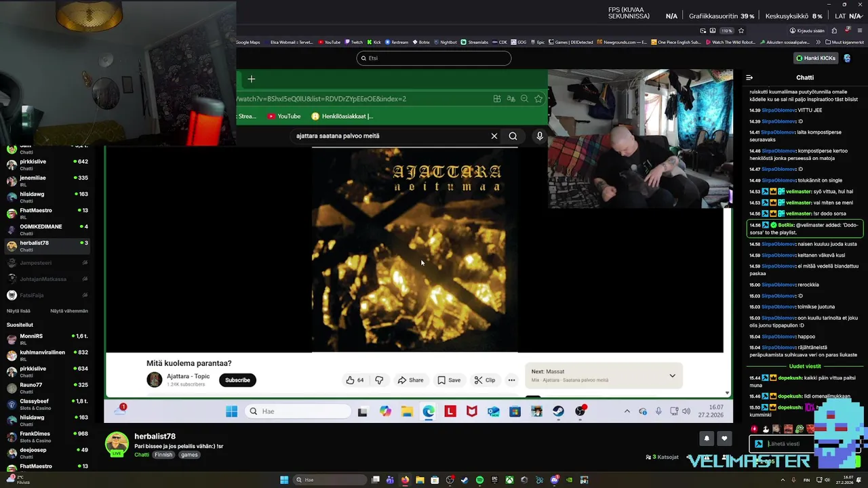Click the Finnish language tag
This screenshot has width=868, height=488.
click(x=163, y=455)
